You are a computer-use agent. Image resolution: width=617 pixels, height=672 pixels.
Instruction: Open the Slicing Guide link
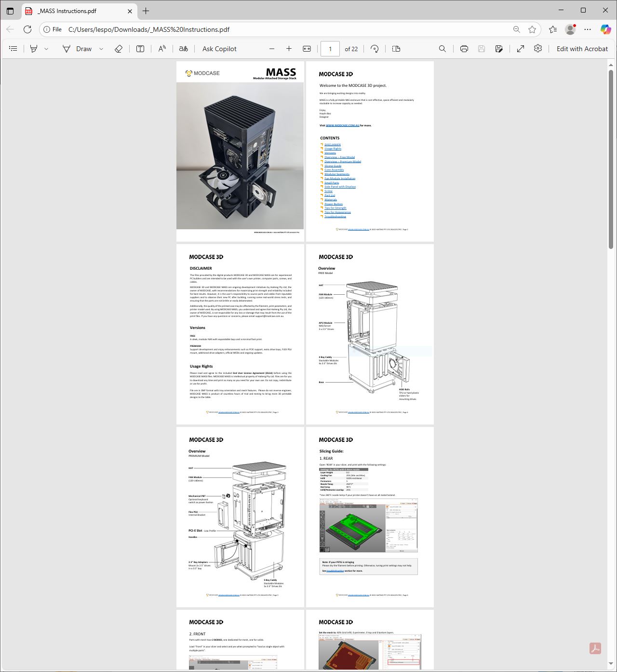(333, 166)
